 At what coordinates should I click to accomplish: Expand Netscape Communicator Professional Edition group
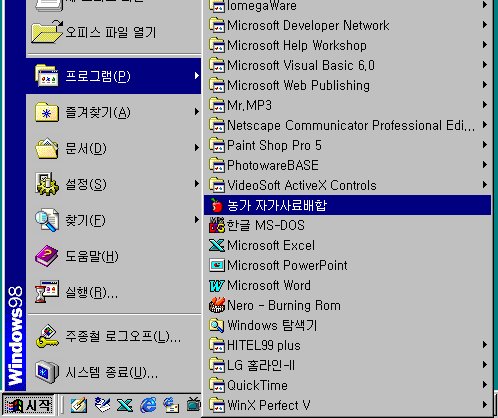point(347,125)
